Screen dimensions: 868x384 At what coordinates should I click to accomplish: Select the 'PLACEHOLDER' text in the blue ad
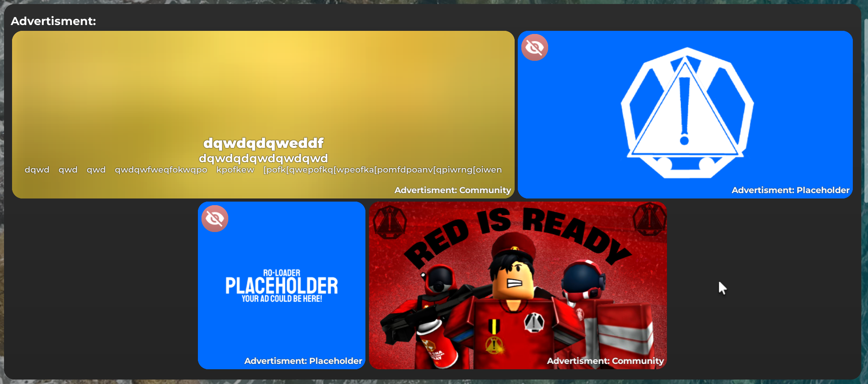pos(281,286)
